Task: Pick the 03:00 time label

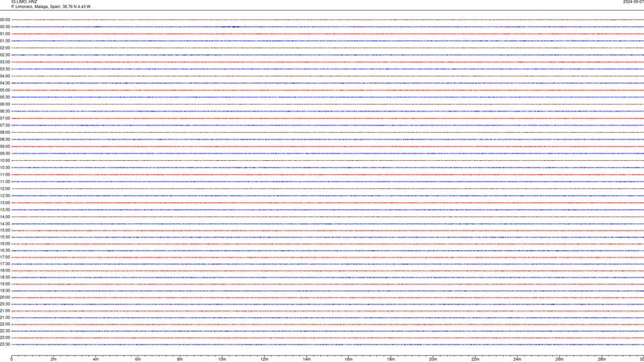Action: pos(5,62)
